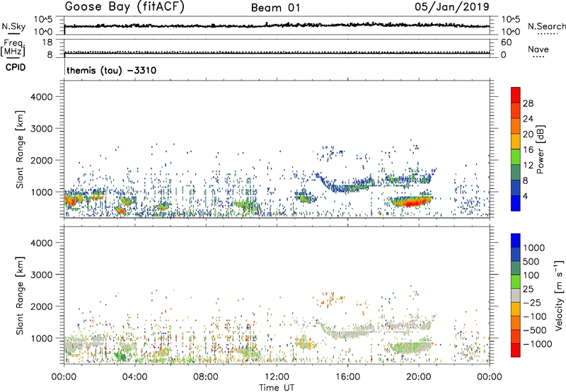566x392 pixels.
Task: Select the "N.Sky" legend label
Action: point(13,27)
